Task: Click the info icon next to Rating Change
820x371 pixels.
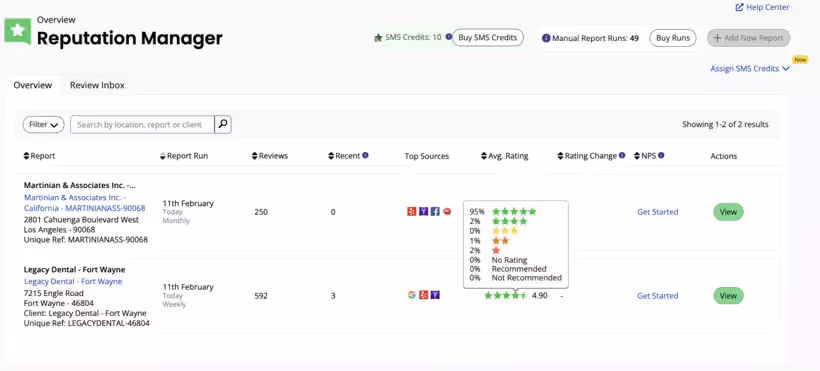Action: pos(622,155)
